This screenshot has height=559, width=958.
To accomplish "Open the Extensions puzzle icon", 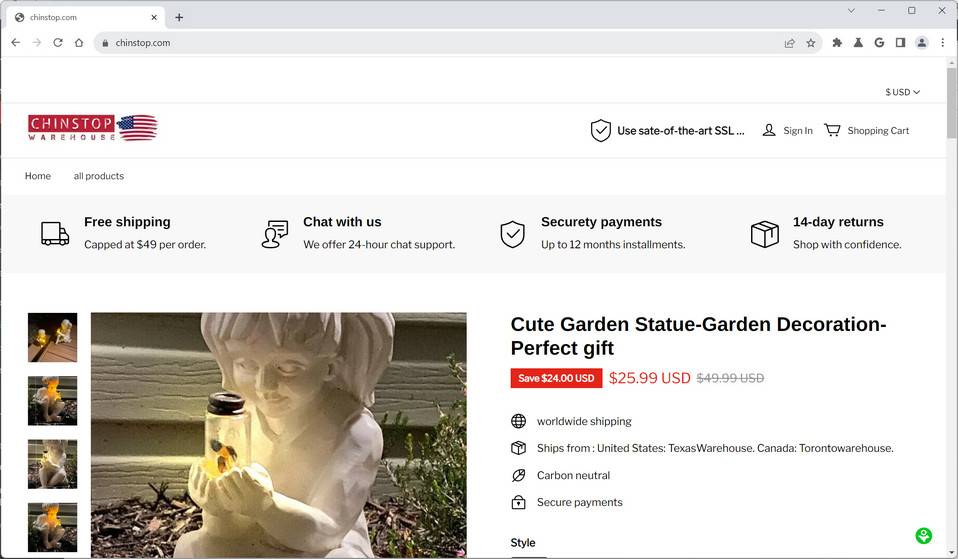I will pyautogui.click(x=837, y=43).
